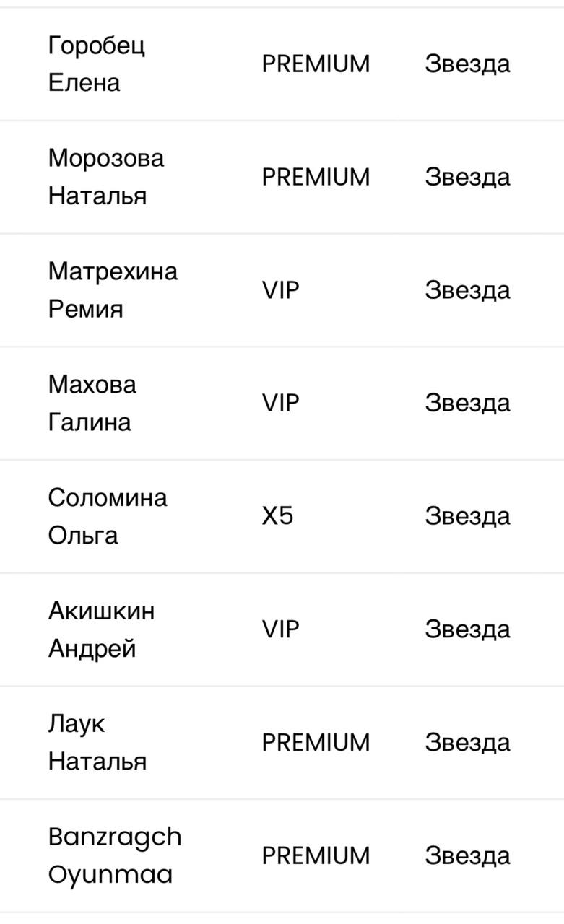Image resolution: width=564 pixels, height=924 pixels.
Task: Select PREMIUM in Banzragch Oyunmaa's row
Action: click(316, 855)
